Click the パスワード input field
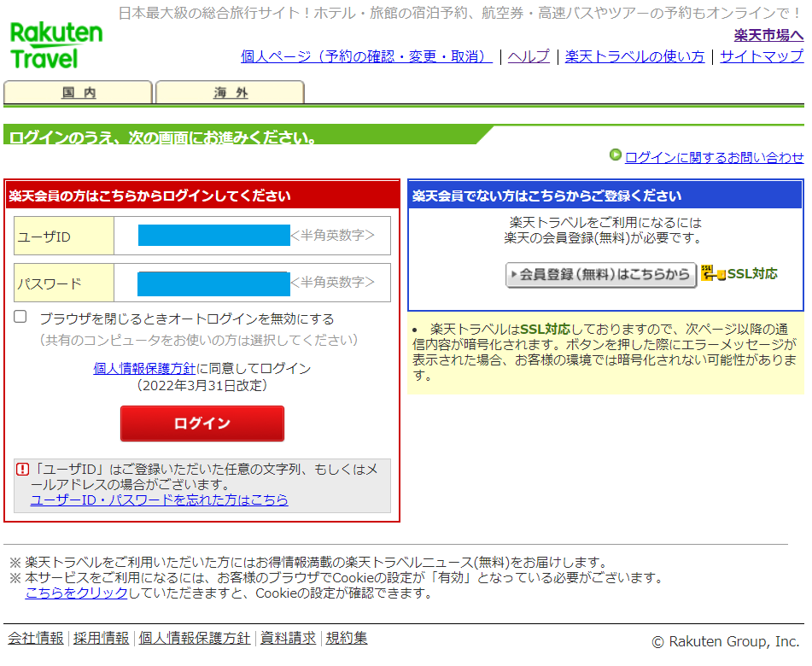 click(213, 283)
